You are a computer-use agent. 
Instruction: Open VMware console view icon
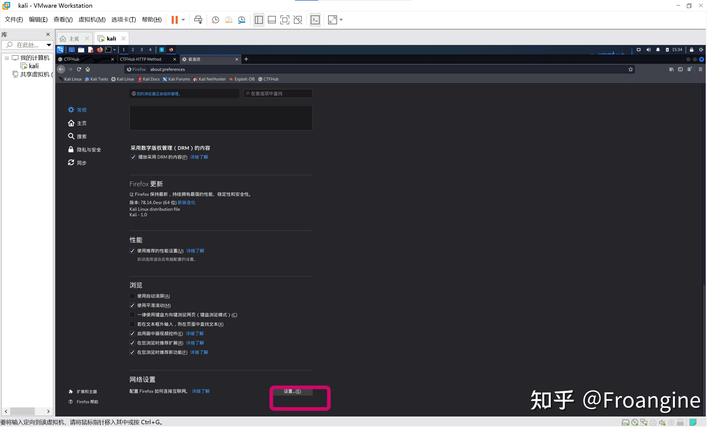[315, 20]
